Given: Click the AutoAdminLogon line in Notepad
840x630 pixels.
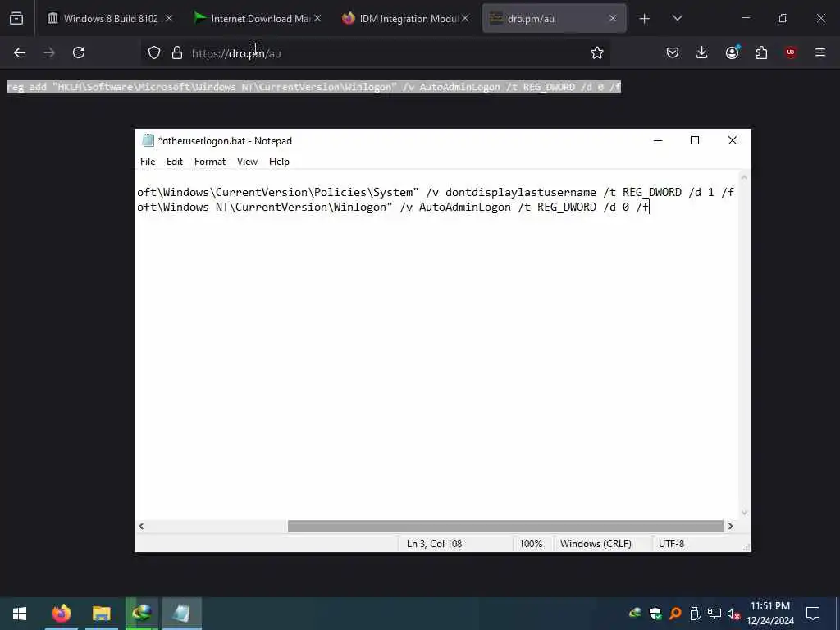Looking at the screenshot, I should tap(393, 208).
